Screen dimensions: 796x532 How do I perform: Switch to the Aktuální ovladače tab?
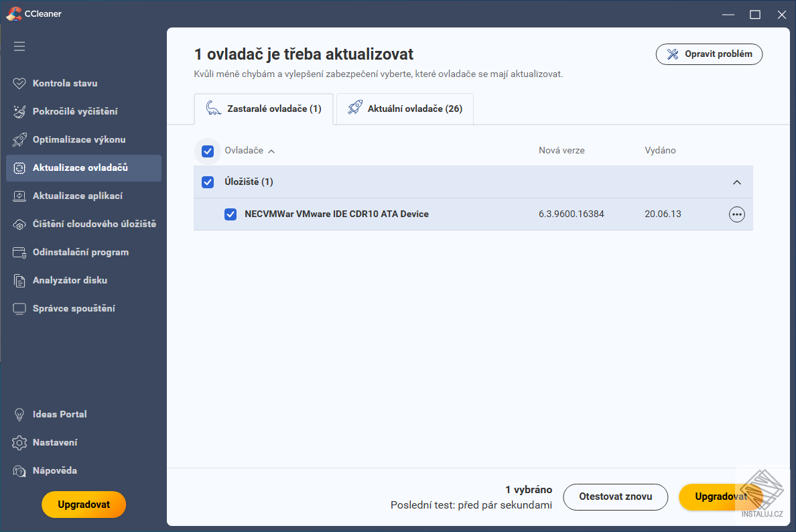point(404,109)
